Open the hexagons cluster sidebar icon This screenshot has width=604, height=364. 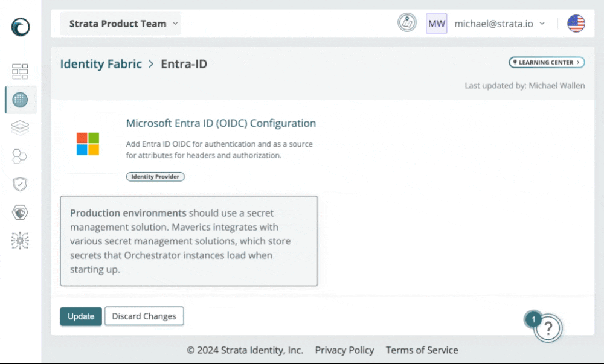click(20, 156)
